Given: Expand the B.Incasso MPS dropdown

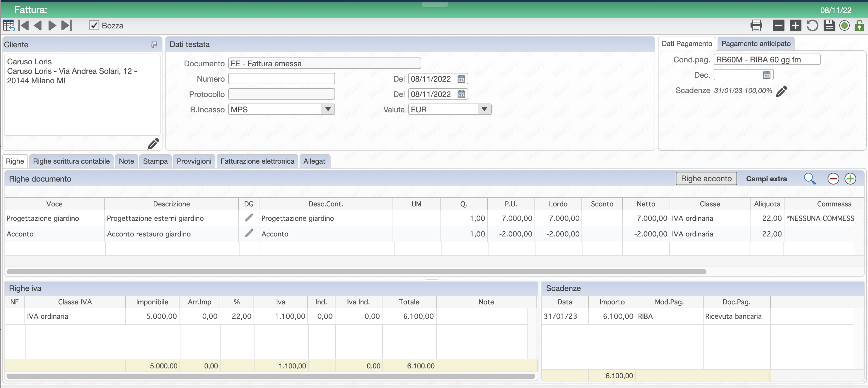Looking at the screenshot, I should click(x=328, y=109).
